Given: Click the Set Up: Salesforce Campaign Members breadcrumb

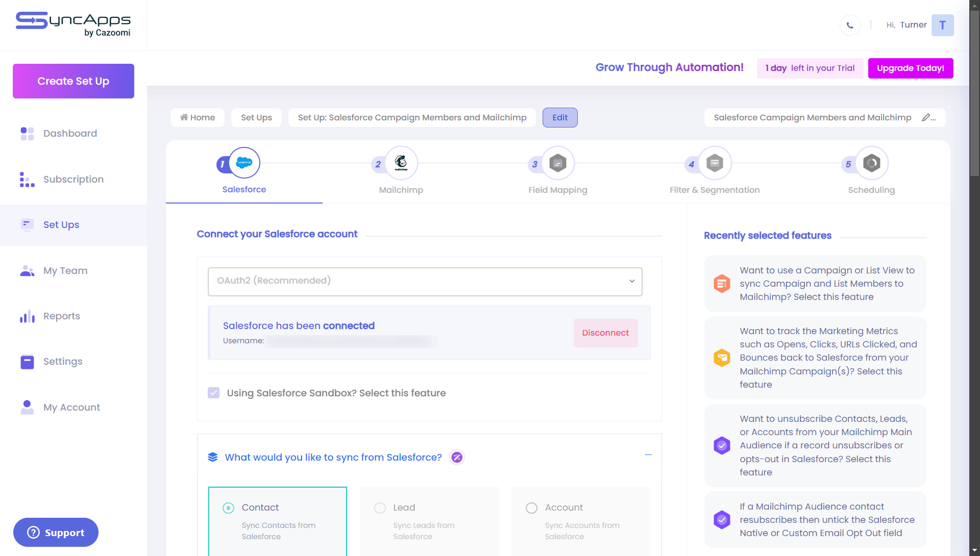Looking at the screenshot, I should pos(412,118).
